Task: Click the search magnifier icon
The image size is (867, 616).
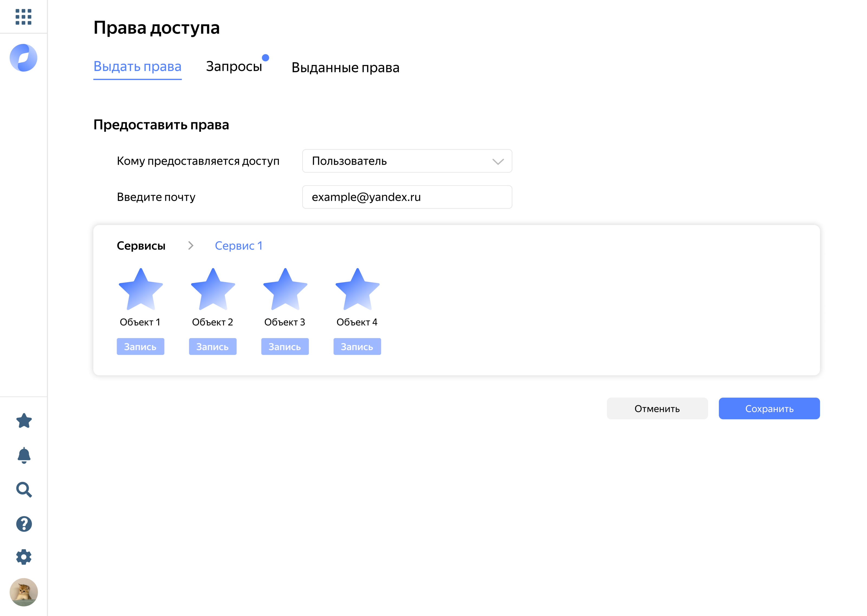Action: click(x=24, y=489)
